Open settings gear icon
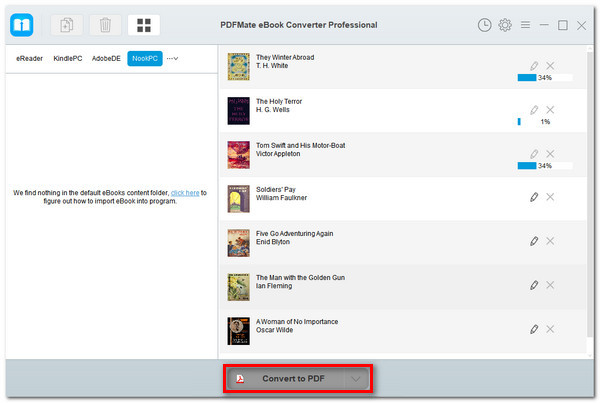This screenshot has height=403, width=600. coord(505,25)
